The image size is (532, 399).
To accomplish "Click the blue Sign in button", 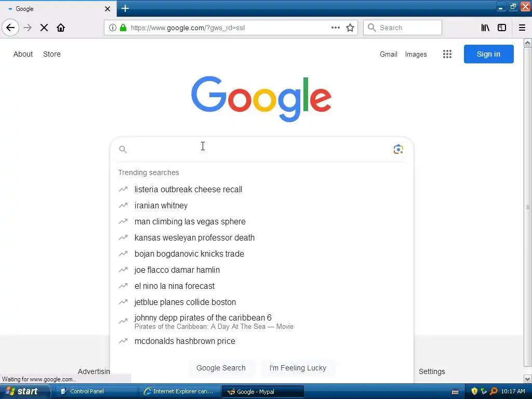I will point(488,54).
